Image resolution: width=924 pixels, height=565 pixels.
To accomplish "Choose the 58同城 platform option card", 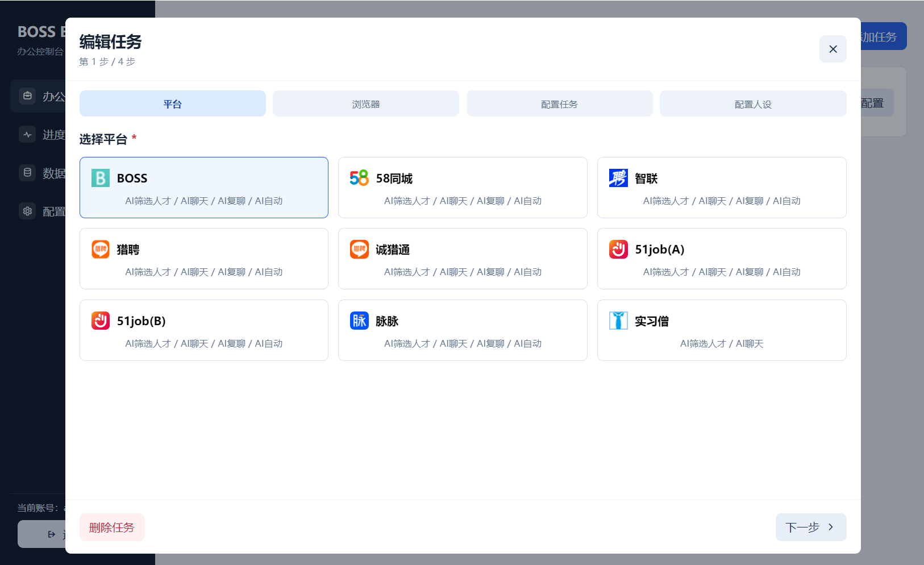I will [463, 188].
